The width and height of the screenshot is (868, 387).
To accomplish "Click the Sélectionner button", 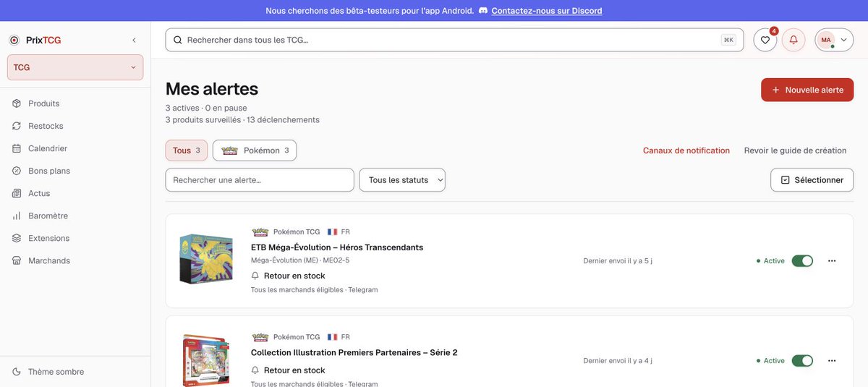I will pos(812,180).
